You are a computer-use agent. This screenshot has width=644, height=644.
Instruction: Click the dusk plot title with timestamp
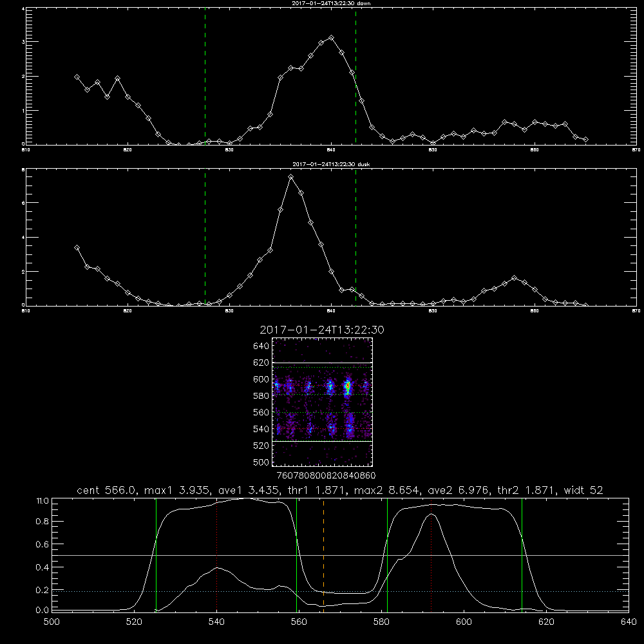click(331, 164)
